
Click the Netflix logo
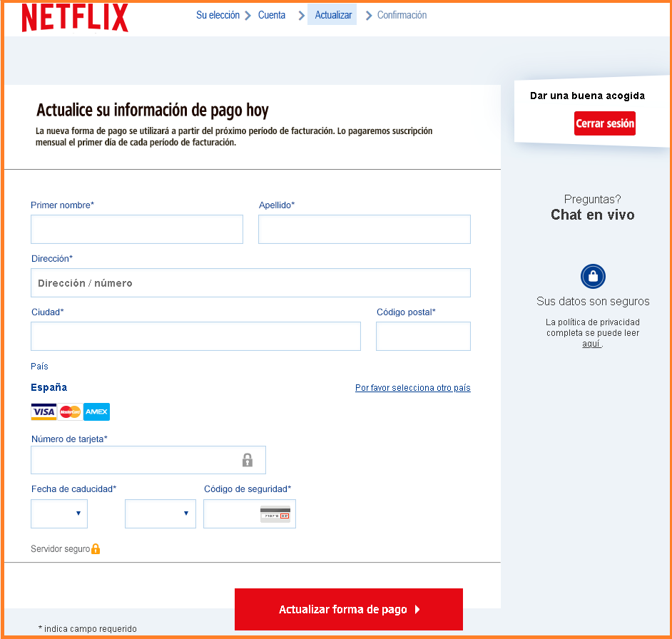pyautogui.click(x=74, y=17)
